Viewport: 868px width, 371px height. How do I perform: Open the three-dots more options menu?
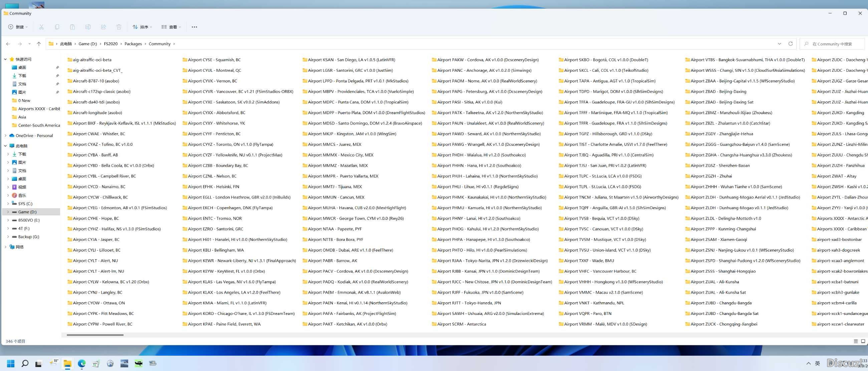click(194, 27)
